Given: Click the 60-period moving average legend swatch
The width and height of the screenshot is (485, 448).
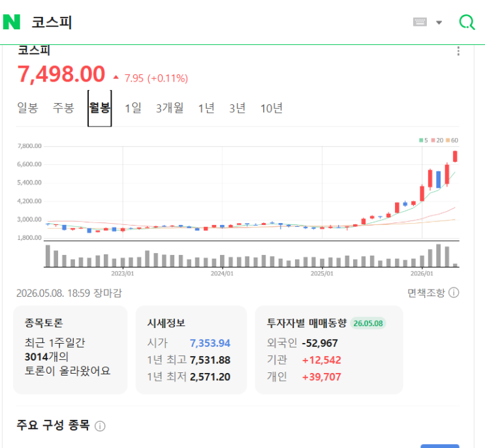Looking at the screenshot, I should pos(448,140).
